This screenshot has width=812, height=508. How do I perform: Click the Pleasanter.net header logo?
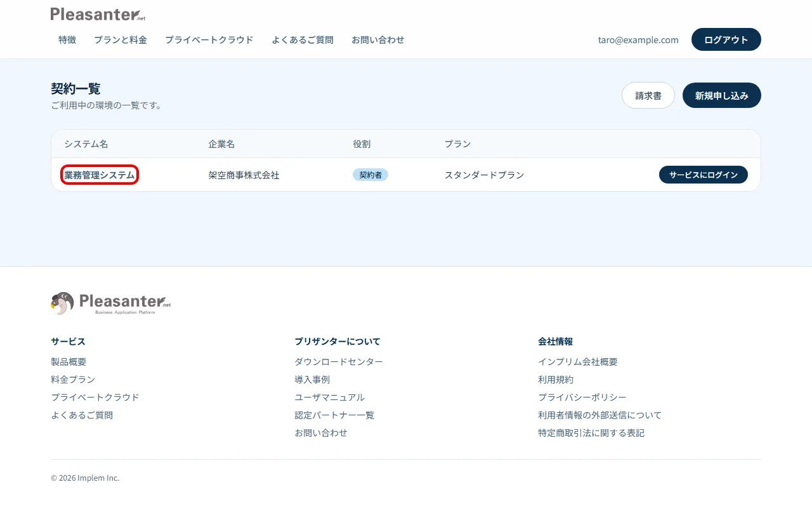(98, 14)
